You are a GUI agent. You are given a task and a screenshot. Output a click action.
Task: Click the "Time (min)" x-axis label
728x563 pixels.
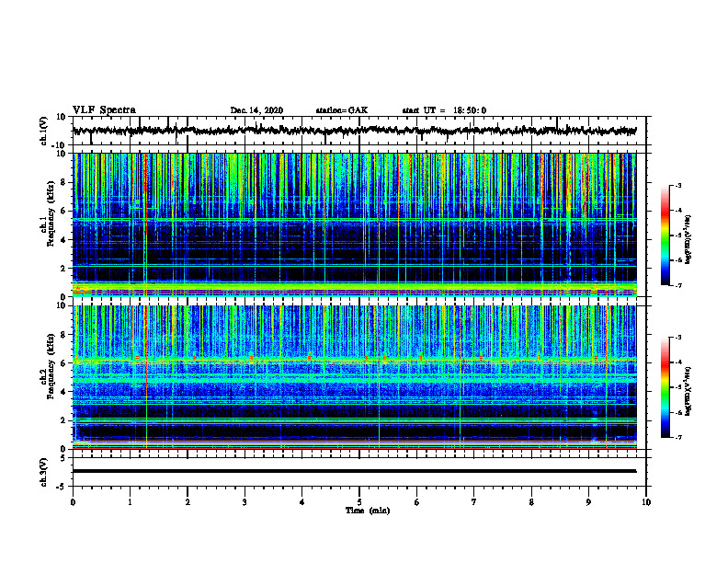[x=368, y=511]
